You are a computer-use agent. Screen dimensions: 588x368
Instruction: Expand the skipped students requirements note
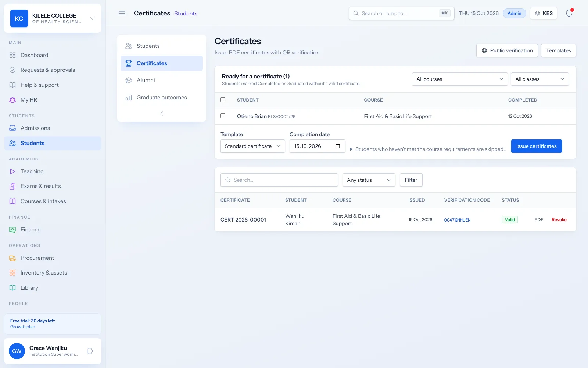tap(428, 149)
